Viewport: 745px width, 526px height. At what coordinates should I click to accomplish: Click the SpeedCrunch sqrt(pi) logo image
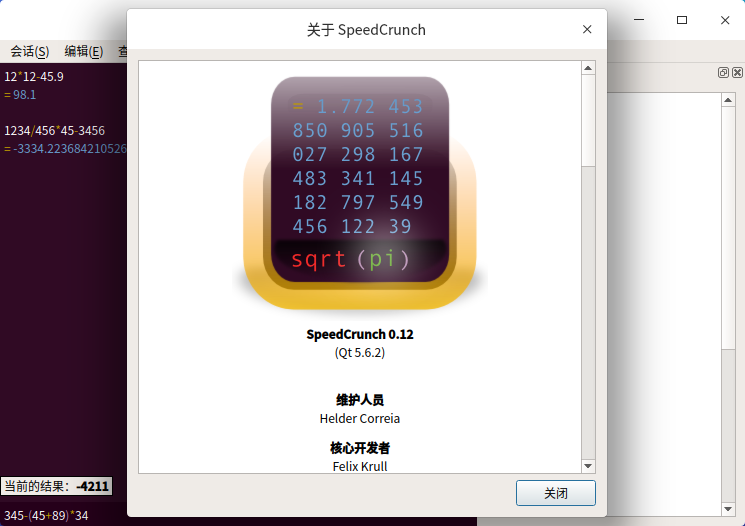359,190
